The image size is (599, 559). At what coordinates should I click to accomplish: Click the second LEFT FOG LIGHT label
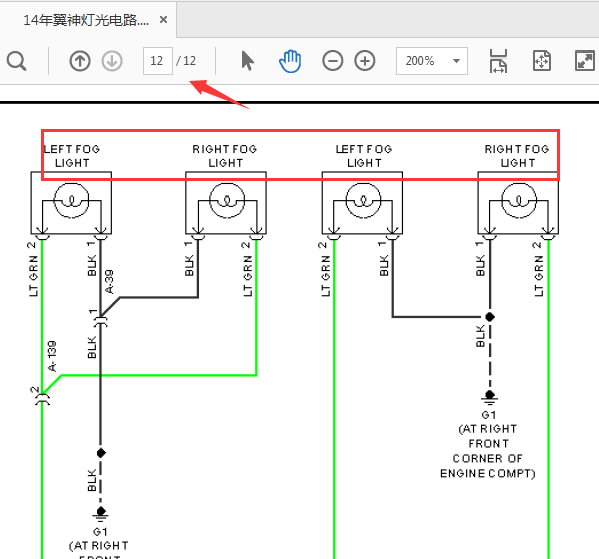coord(364,156)
